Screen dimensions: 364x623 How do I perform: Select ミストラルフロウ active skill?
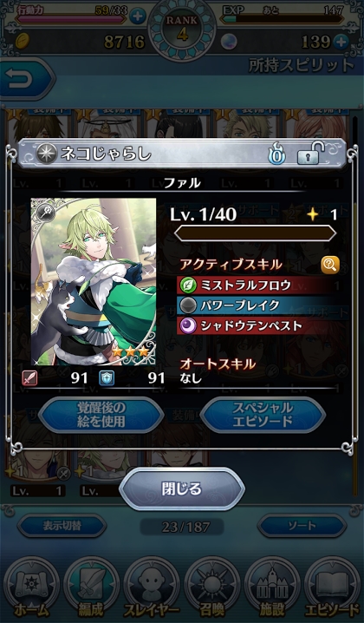click(256, 285)
